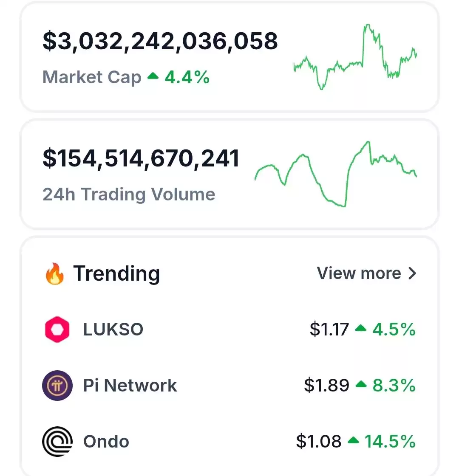Viewport: 459px width, 476px height.
Task: Tap the LUKSO coin logo icon
Action: pos(57,330)
